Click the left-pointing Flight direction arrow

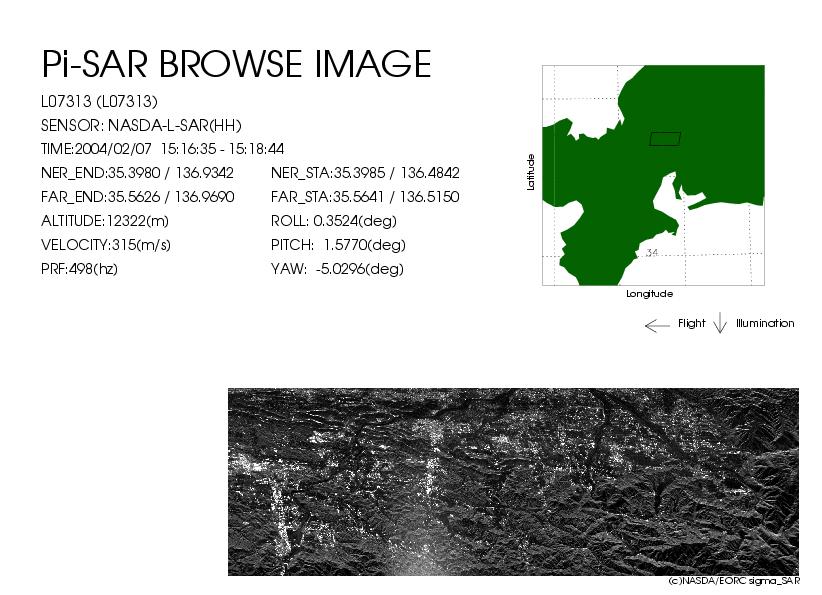tap(657, 326)
